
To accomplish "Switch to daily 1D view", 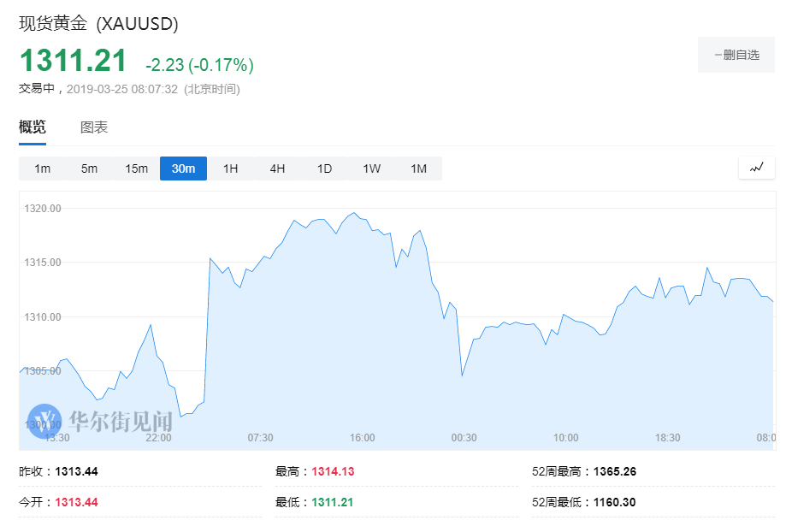I will (324, 168).
